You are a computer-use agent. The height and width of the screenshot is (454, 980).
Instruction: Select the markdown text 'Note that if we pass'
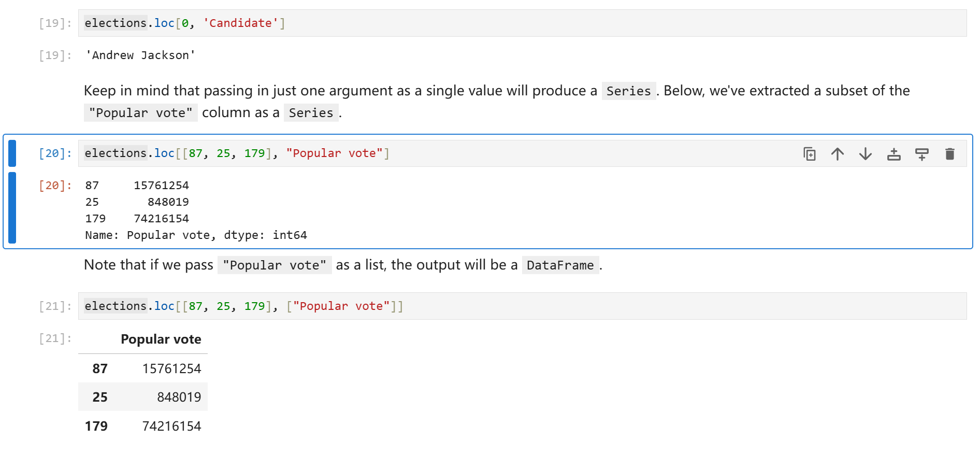click(149, 265)
